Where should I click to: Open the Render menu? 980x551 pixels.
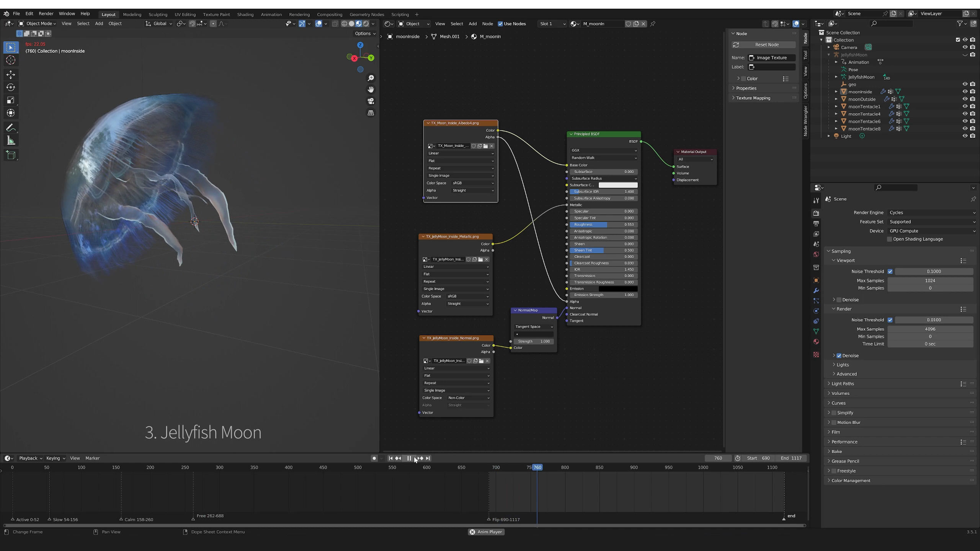click(46, 14)
